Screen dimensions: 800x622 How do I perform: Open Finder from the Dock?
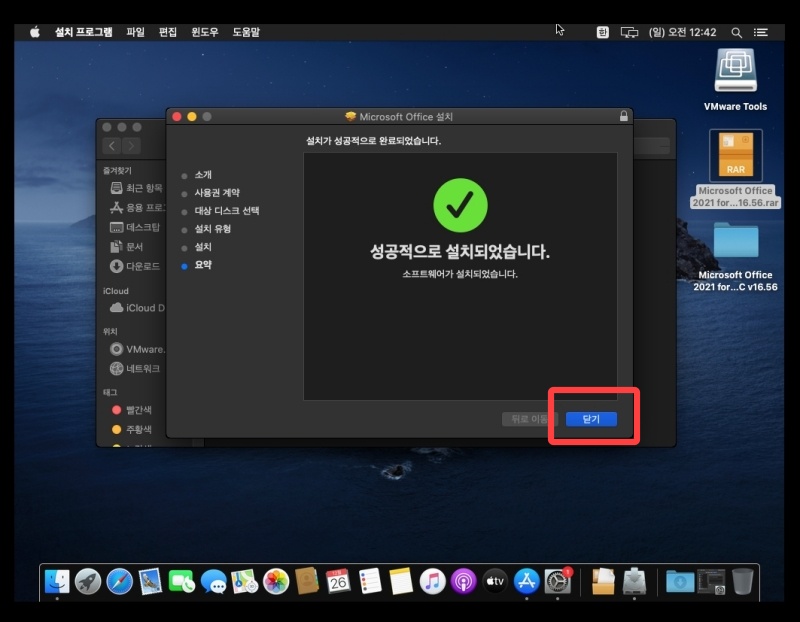coord(57,581)
